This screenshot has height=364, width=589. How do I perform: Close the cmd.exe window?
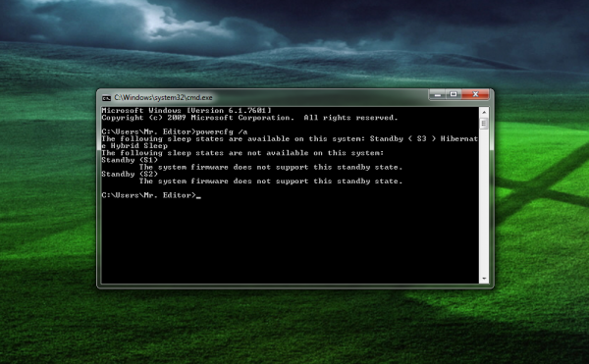(x=475, y=94)
